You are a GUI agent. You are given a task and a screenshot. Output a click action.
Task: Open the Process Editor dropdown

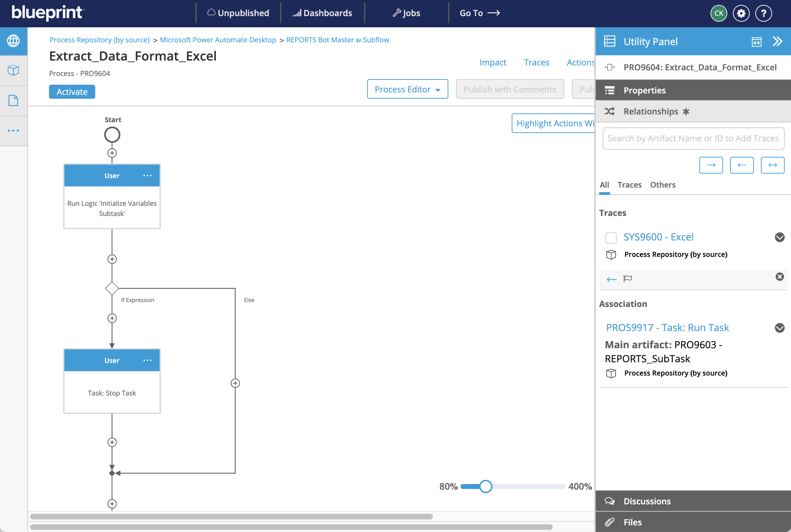(407, 89)
